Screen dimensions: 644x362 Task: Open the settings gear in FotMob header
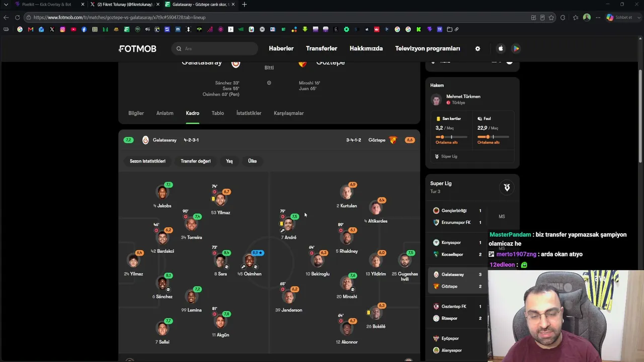477,49
